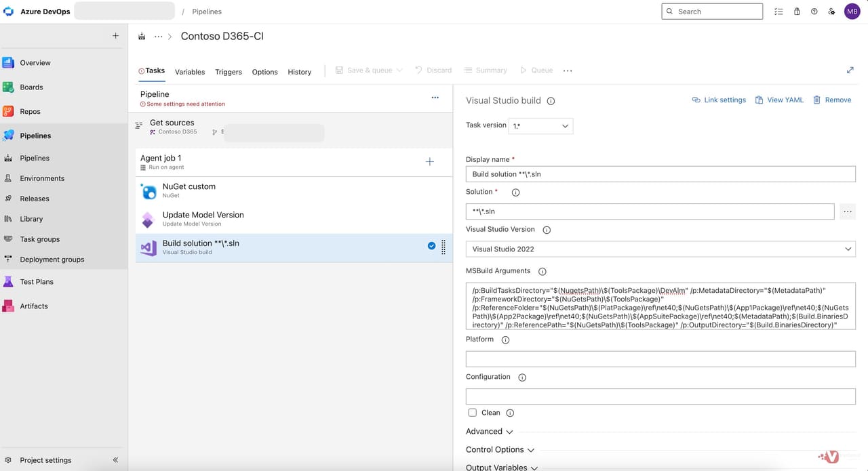
Task: Click the Summary button
Action: tap(486, 70)
